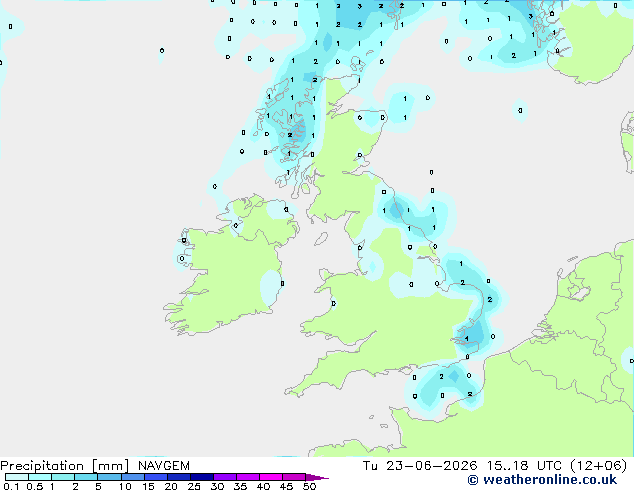Screen dimensions: 634x490
Task: Click the "15..18 UTC" time range text
Action: (524, 466)
